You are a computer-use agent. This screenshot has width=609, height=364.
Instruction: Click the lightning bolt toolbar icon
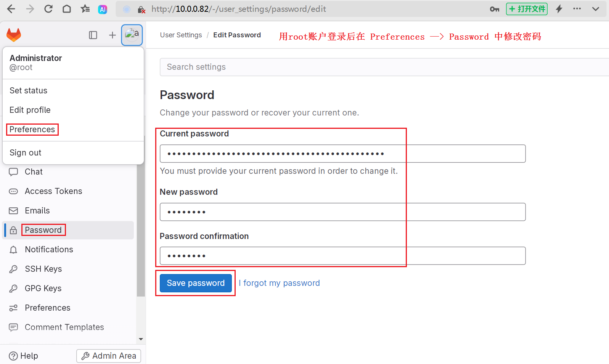tap(559, 9)
